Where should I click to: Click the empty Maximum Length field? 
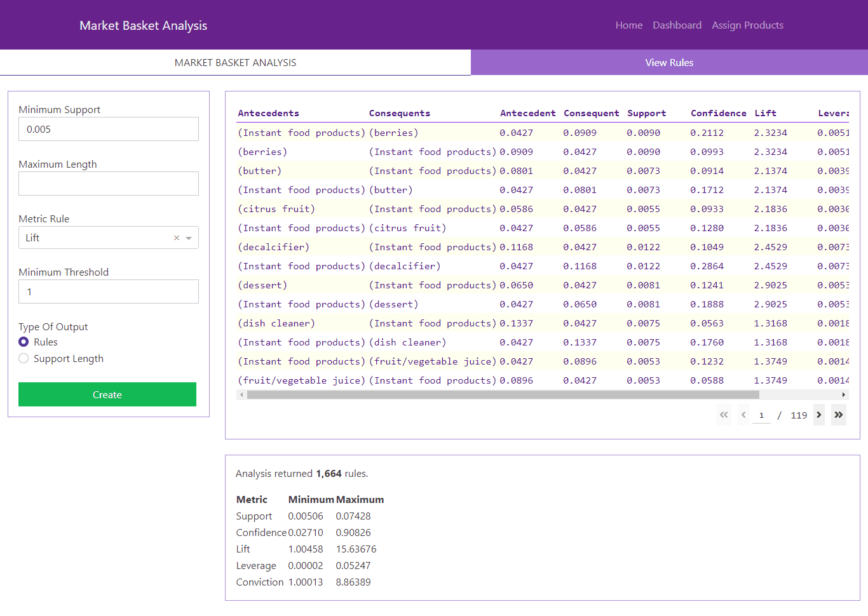click(109, 184)
